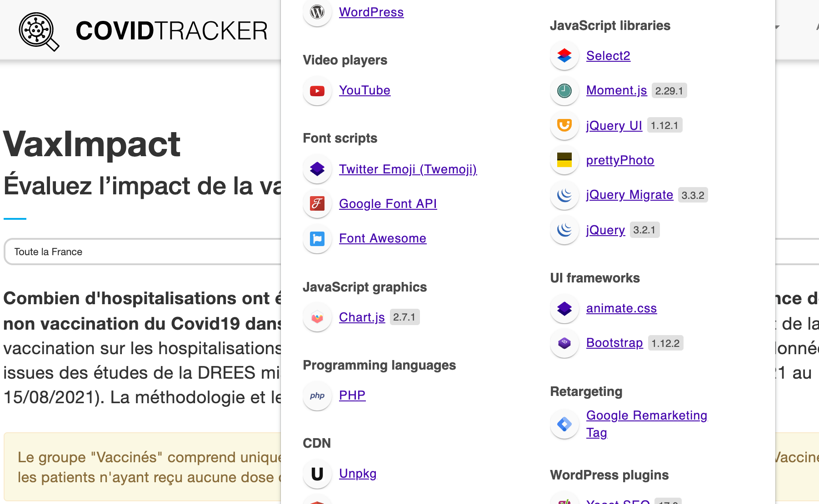
Task: Click the Moment.js clock icon
Action: tap(564, 91)
